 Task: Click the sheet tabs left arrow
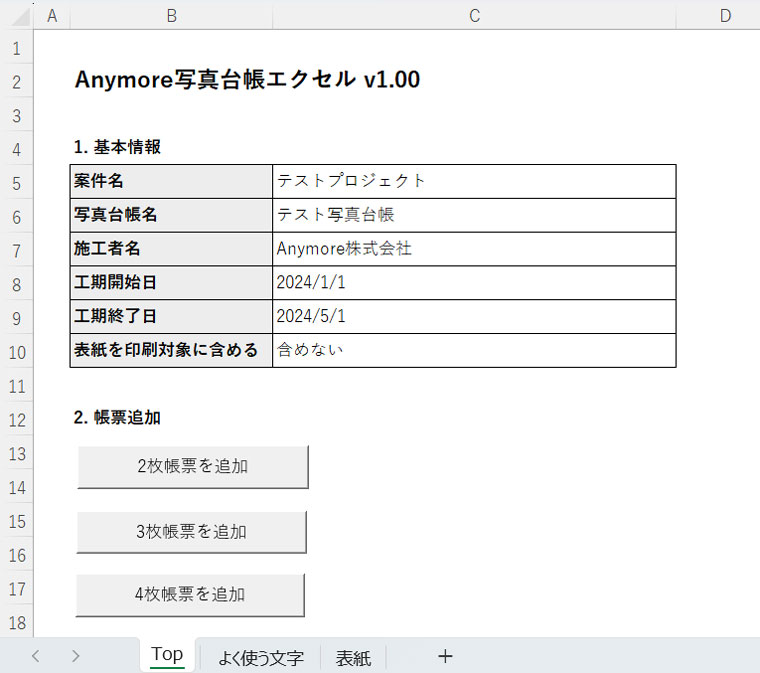tap(35, 656)
